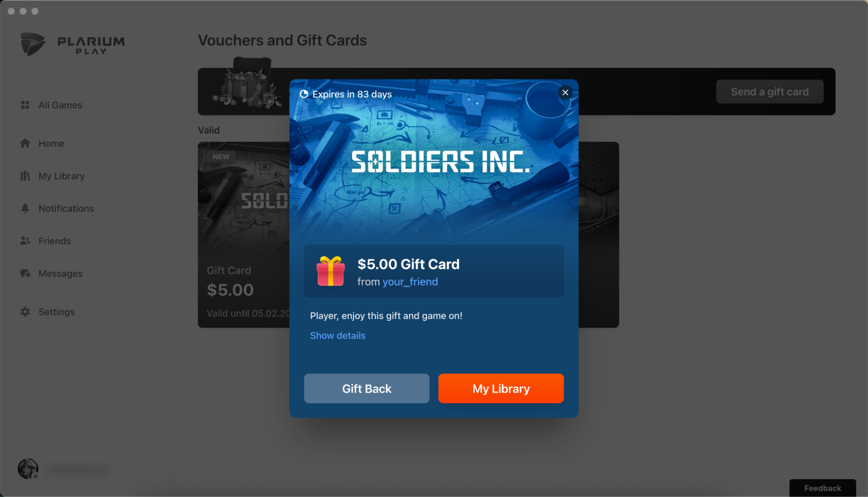Screen dimensions: 868x497
Task: Click the expiry clock icon
Action: 304,94
